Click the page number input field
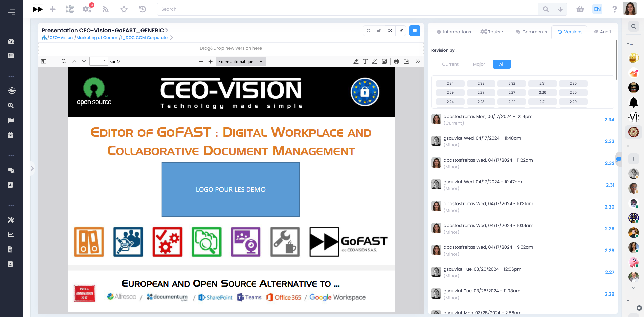This screenshot has height=317, width=644. pyautogui.click(x=98, y=61)
